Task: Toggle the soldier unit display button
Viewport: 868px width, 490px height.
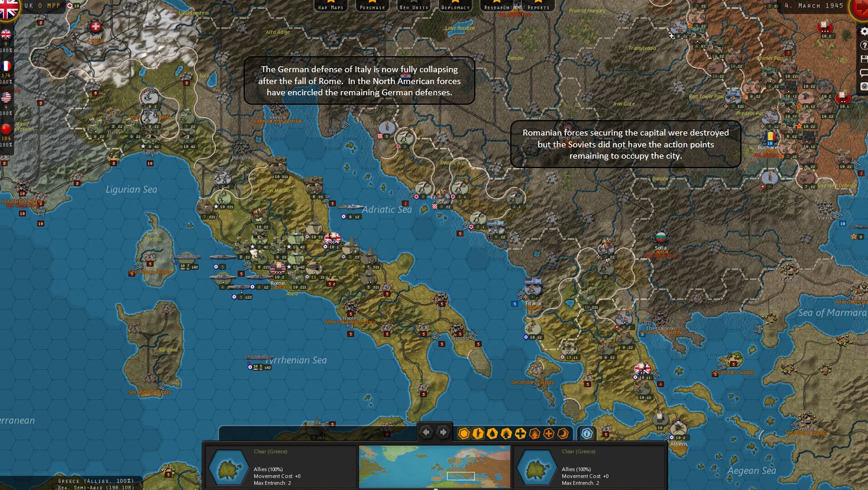Action: pos(478,434)
